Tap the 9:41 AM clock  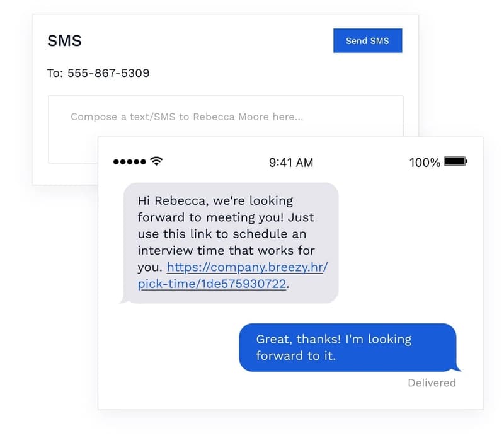(291, 163)
